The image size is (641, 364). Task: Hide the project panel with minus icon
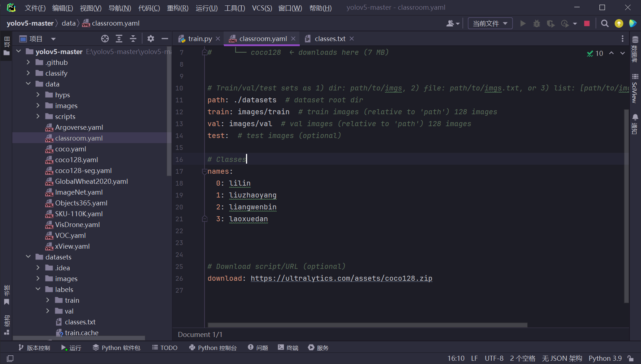[165, 39]
